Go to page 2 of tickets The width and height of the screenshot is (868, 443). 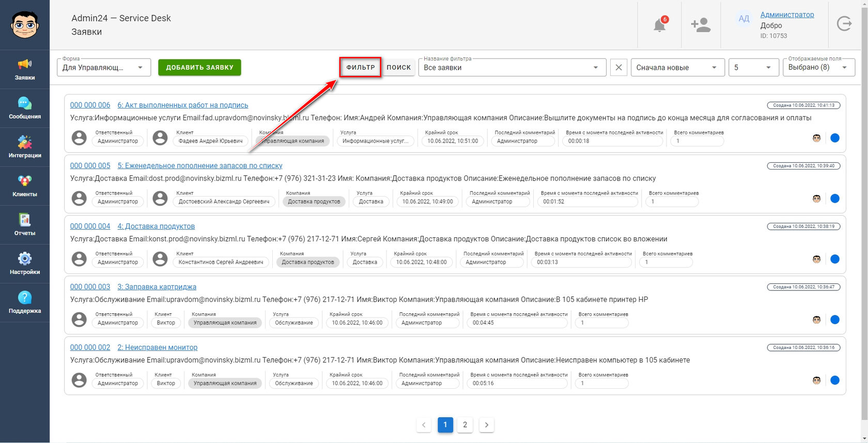[x=465, y=425]
